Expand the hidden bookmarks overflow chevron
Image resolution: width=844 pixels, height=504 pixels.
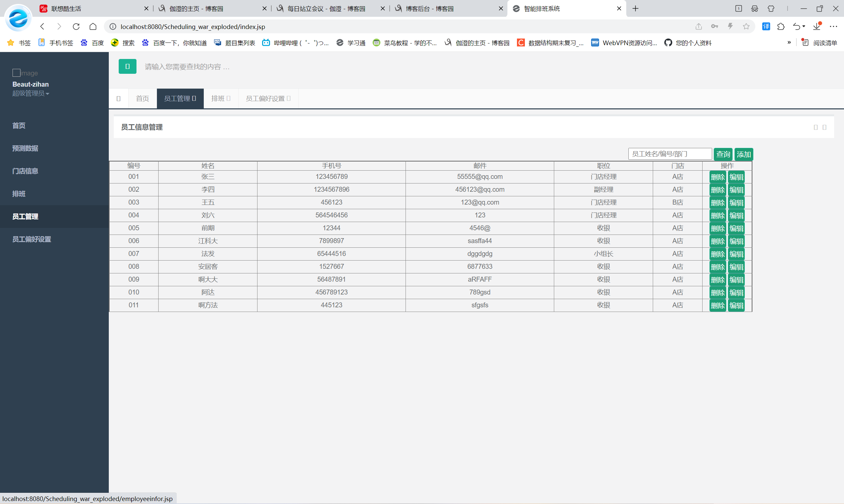point(789,42)
